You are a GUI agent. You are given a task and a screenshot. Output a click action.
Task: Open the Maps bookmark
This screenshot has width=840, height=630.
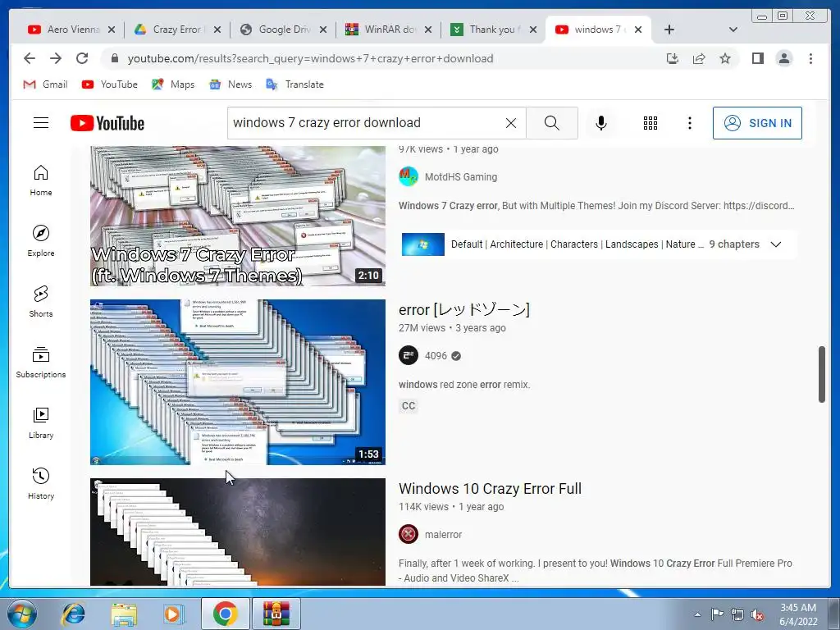[173, 84]
